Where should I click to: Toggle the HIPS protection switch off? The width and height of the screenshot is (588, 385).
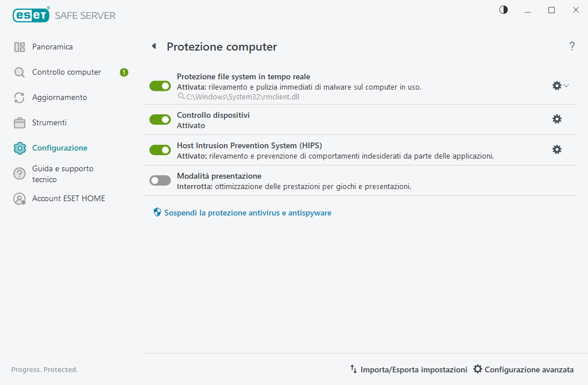pyautogui.click(x=160, y=149)
